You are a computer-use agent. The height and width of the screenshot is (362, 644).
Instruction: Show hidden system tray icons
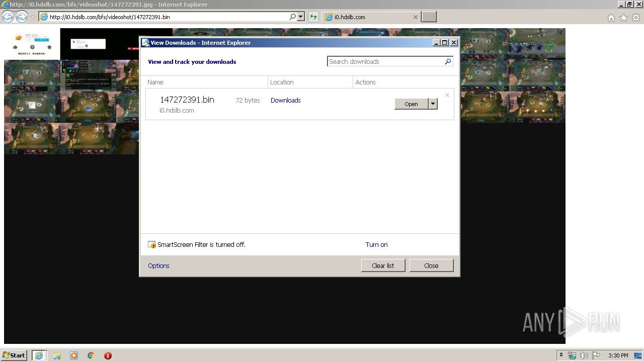(561, 355)
